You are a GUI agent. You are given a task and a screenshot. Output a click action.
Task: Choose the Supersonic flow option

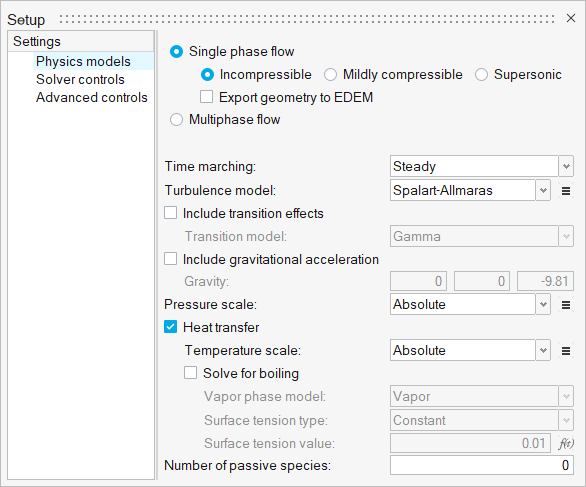[481, 75]
